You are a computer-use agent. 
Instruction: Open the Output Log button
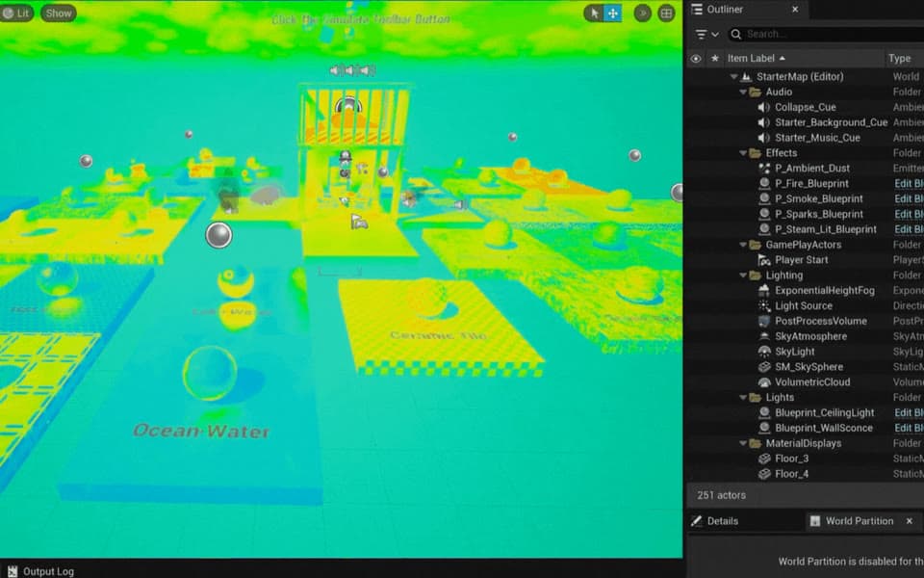40,571
